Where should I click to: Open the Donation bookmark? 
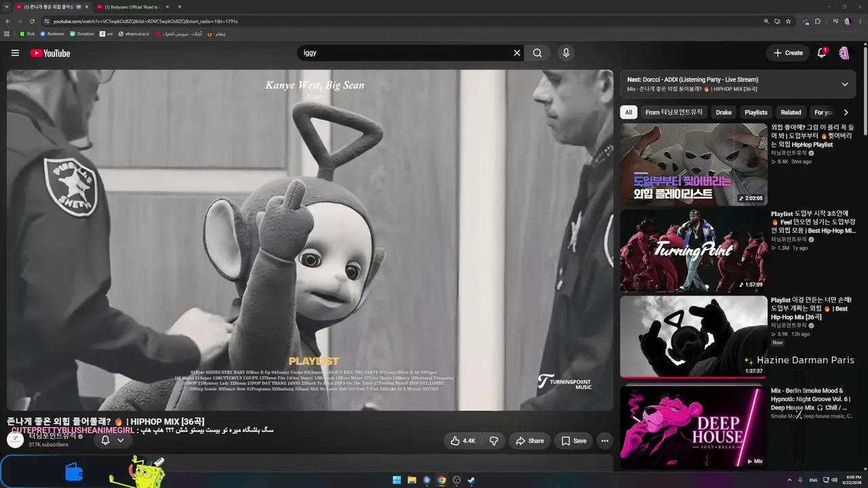(82, 34)
